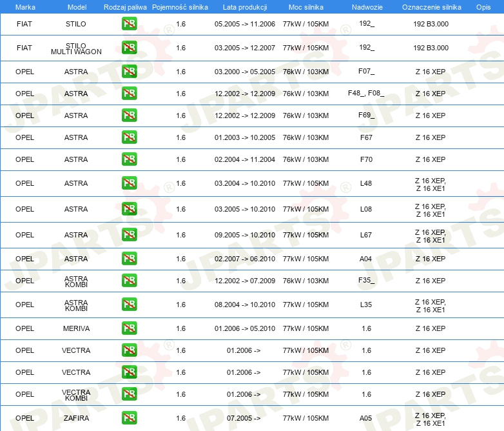This screenshot has width=504, height=431.
Task: Click the fuel icon in the FIAT STILO 05.2005 row
Action: coord(129,24)
